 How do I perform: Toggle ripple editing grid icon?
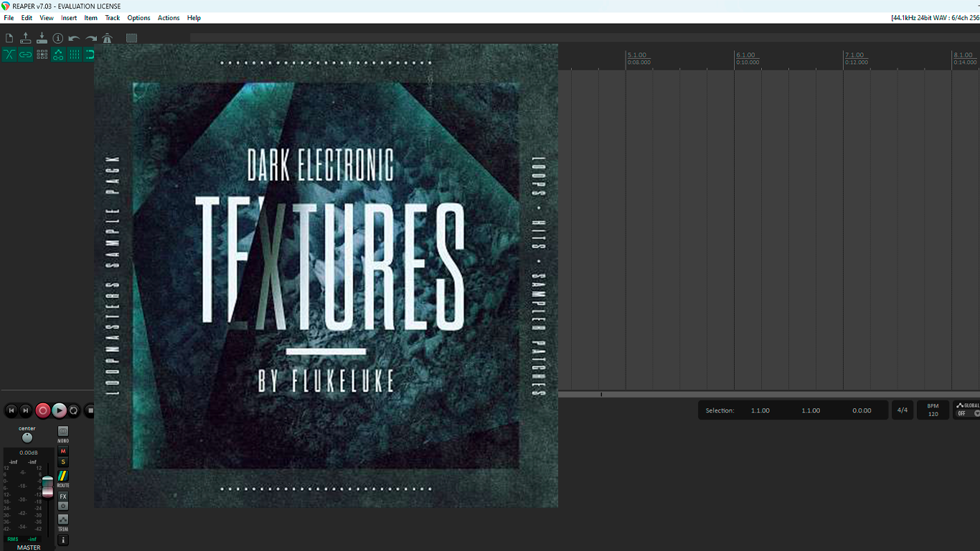(x=42, y=55)
